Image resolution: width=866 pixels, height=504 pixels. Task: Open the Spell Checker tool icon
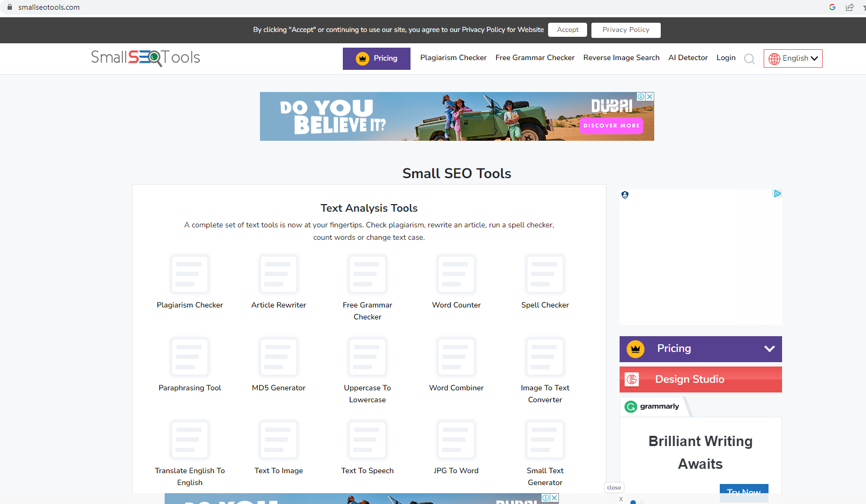(545, 274)
